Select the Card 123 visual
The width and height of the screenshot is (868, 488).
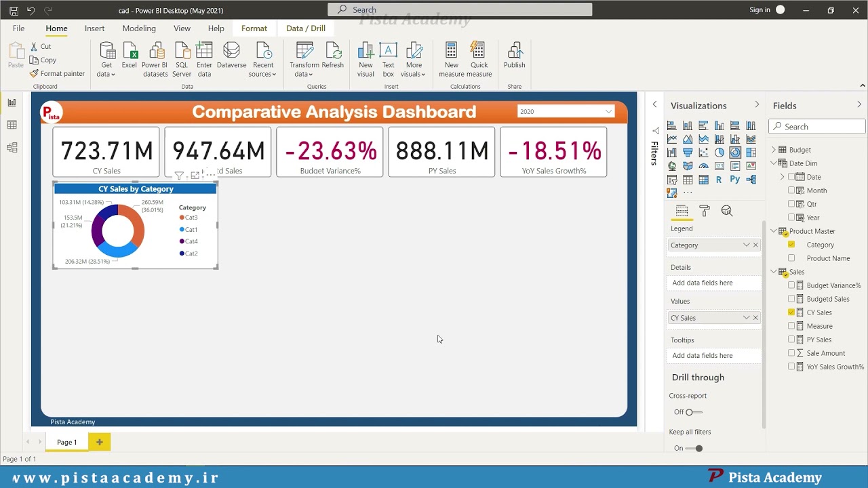pyautogui.click(x=719, y=166)
